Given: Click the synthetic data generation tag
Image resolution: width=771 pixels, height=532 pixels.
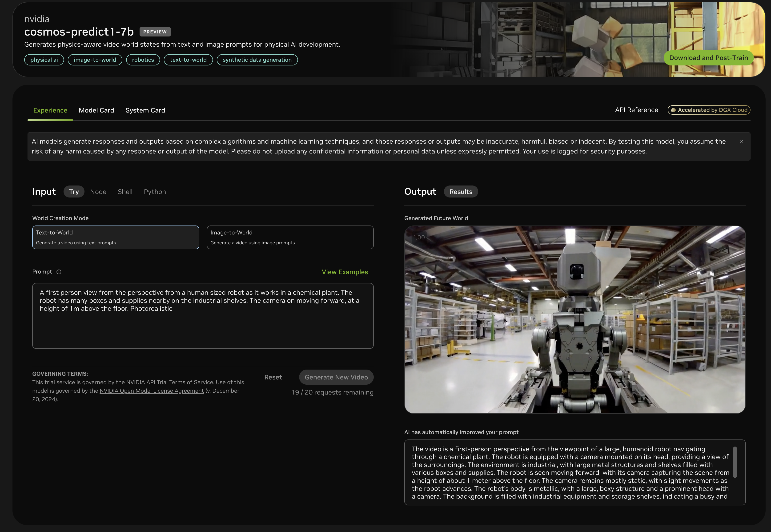Looking at the screenshot, I should (257, 60).
